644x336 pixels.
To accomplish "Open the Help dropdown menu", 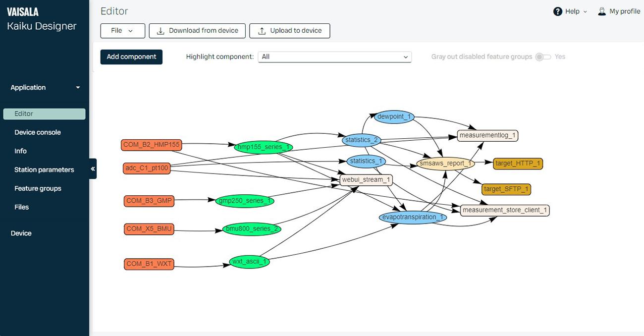I will pyautogui.click(x=570, y=11).
